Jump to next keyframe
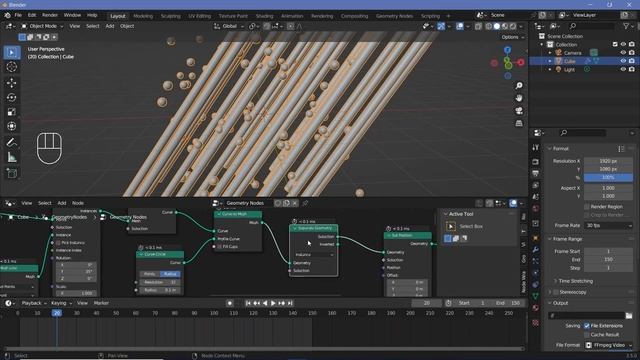 282,303
